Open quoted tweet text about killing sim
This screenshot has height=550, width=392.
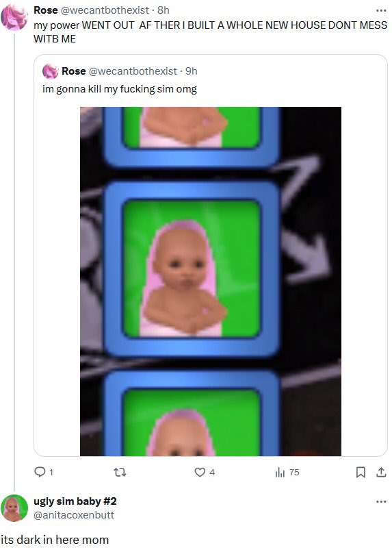click(x=120, y=89)
